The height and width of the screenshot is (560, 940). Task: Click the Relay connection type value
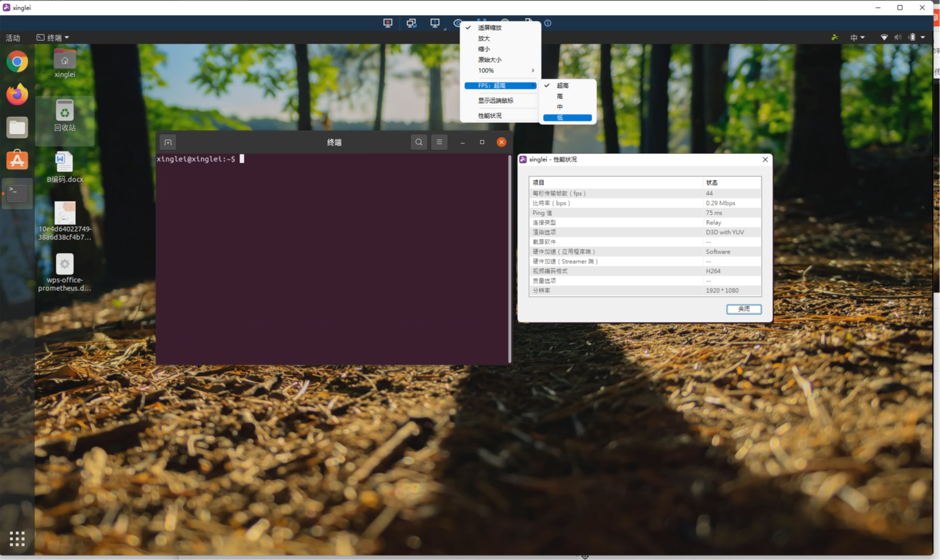(x=713, y=222)
